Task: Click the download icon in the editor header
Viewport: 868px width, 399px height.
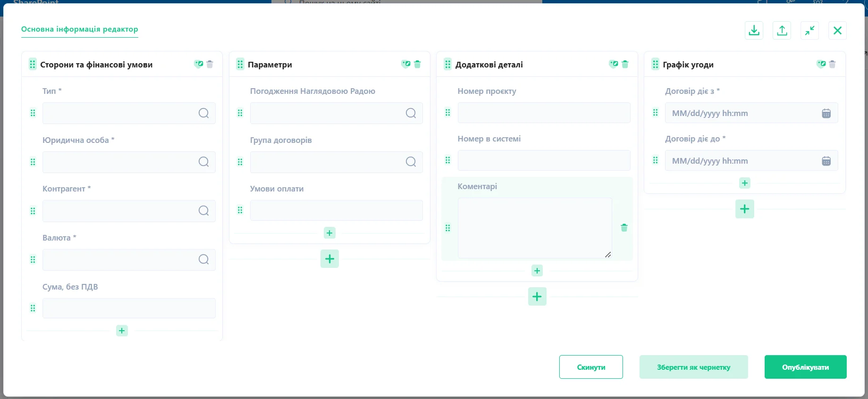Action: (x=754, y=31)
